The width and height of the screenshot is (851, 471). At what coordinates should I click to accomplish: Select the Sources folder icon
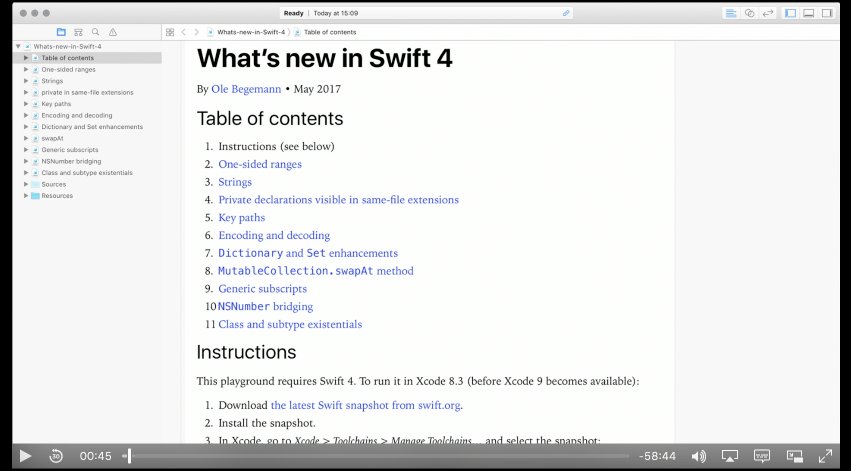[35, 184]
